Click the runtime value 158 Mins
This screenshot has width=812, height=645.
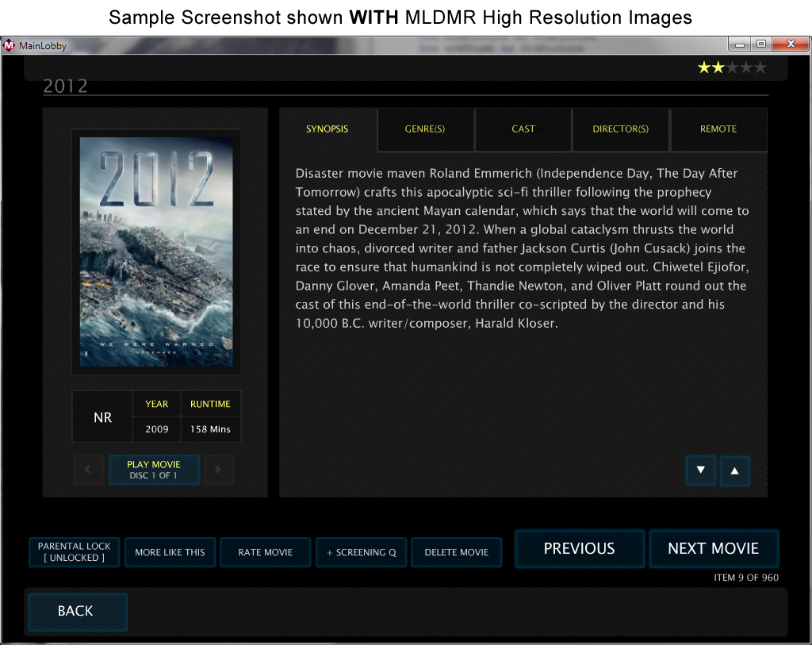tap(210, 429)
